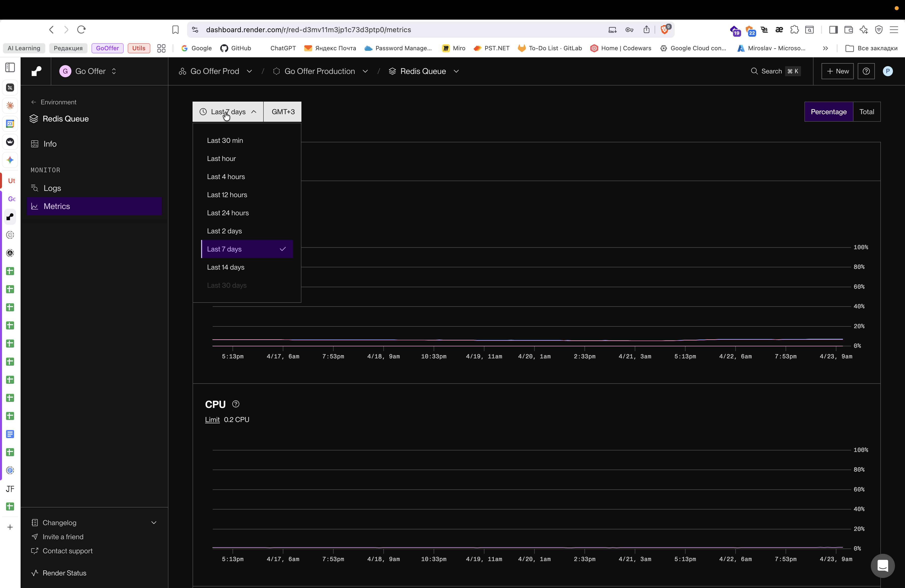Screen dimensions: 905x588
Task: Switch chart view to Total
Action: (867, 112)
